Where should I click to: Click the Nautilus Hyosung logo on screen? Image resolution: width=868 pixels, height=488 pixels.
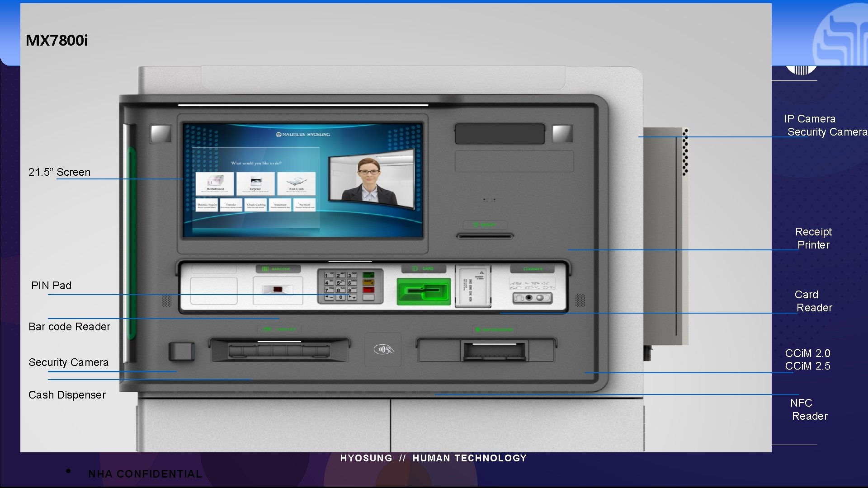pyautogui.click(x=303, y=134)
